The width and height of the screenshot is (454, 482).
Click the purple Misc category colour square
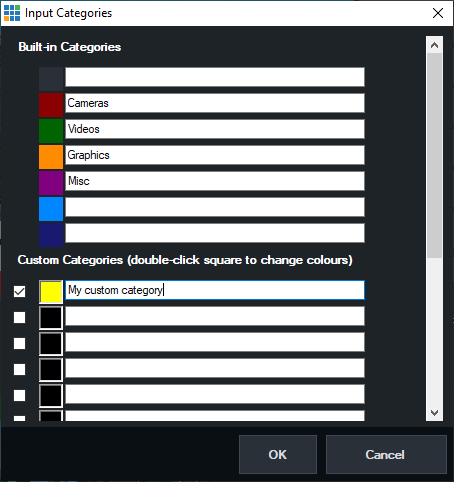pos(51,183)
